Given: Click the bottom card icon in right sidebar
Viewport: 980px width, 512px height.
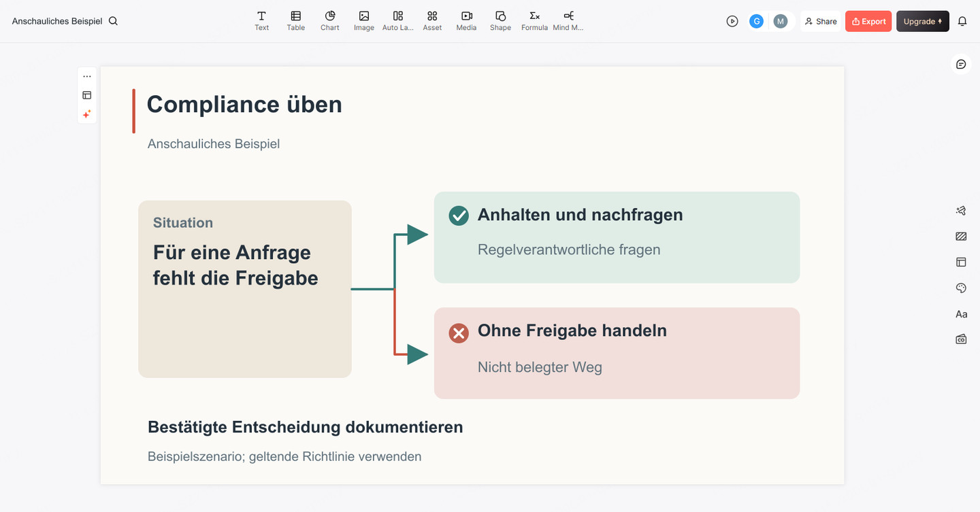Looking at the screenshot, I should click(x=961, y=339).
